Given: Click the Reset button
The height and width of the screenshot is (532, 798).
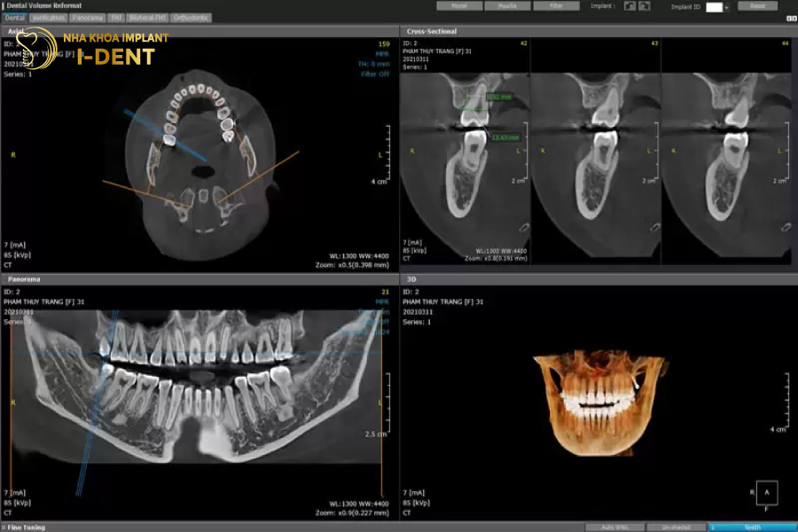Looking at the screenshot, I should [x=757, y=6].
